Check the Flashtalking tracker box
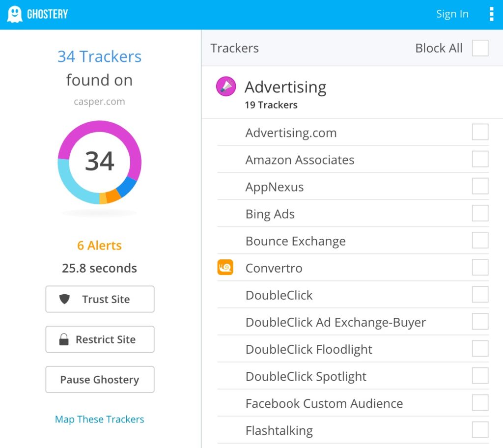 (480, 430)
